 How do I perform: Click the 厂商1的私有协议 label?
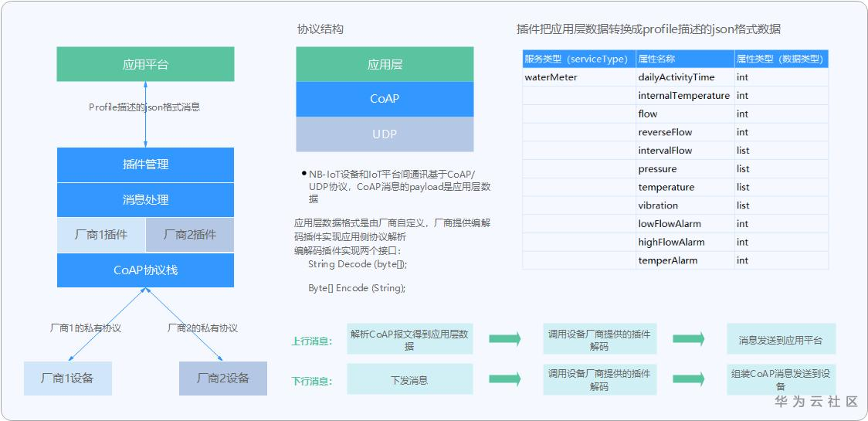86,328
